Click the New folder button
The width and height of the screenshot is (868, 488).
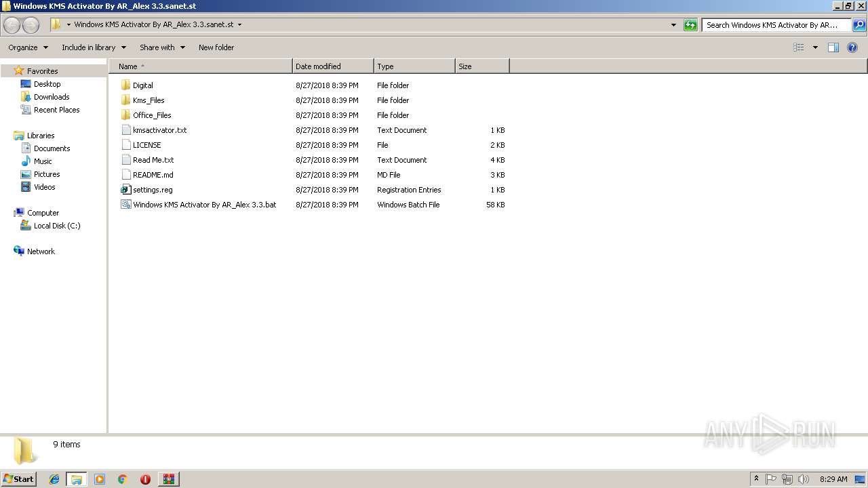[216, 47]
